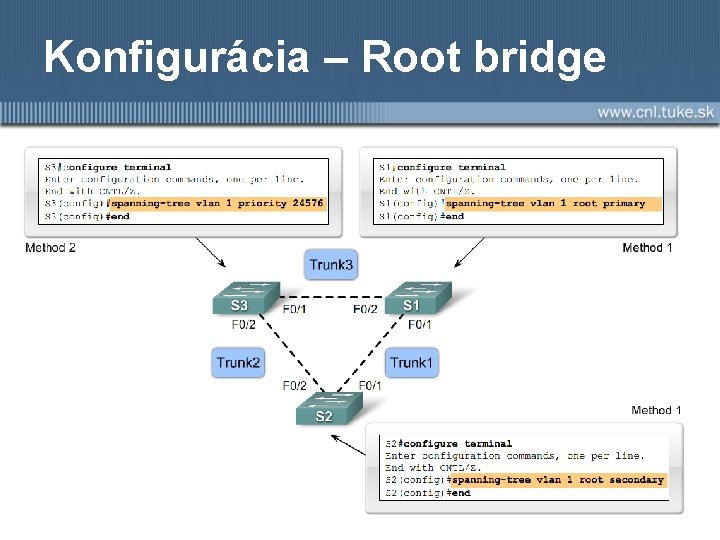Click the highlighted root secondary command

point(558,480)
